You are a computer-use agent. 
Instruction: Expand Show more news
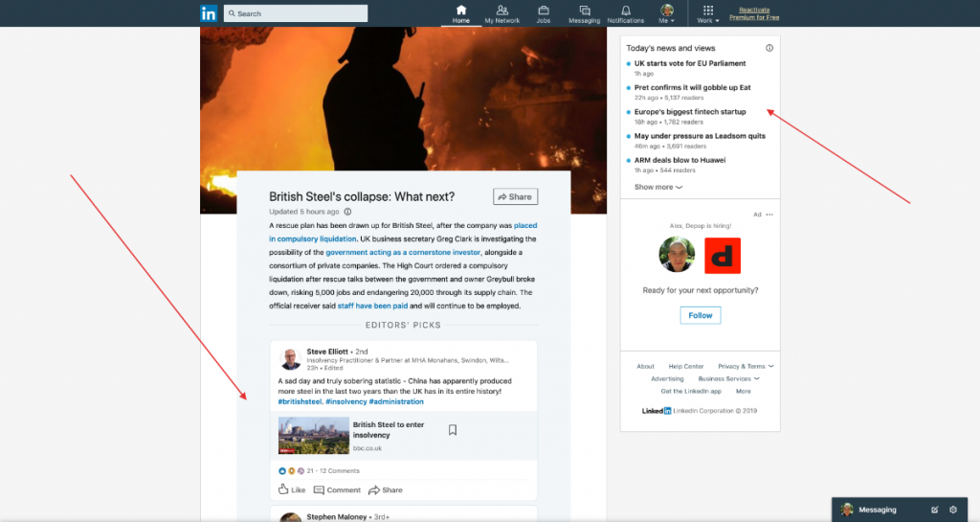point(658,187)
